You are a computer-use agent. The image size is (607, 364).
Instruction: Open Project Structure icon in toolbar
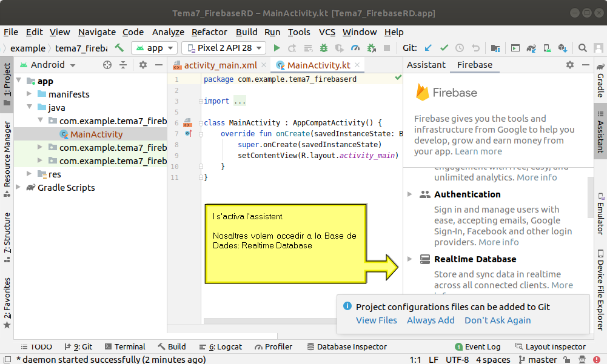[495, 48]
